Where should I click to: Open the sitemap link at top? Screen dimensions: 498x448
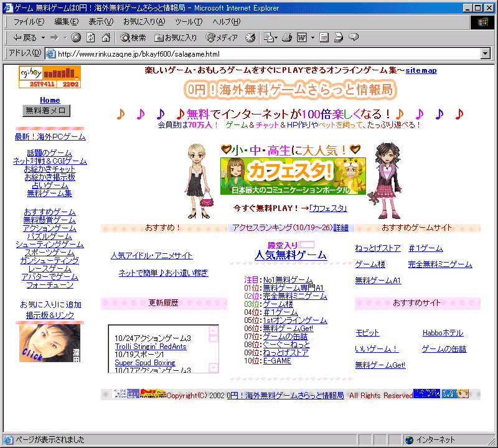coord(421,70)
